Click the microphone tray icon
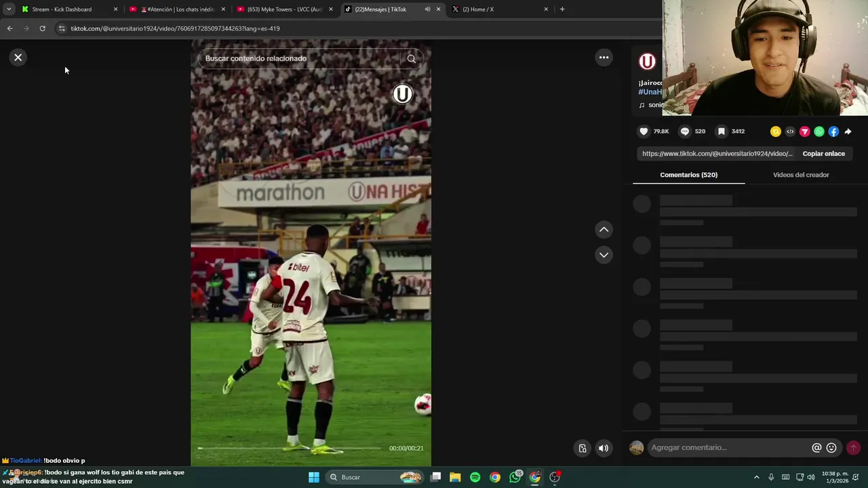The width and height of the screenshot is (868, 488). click(771, 477)
